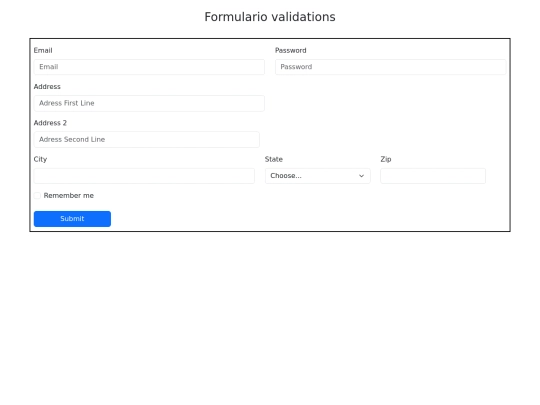Image resolution: width=540 pixels, height=405 pixels.
Task: Click the chevron arrow in State select
Action: coord(361,176)
